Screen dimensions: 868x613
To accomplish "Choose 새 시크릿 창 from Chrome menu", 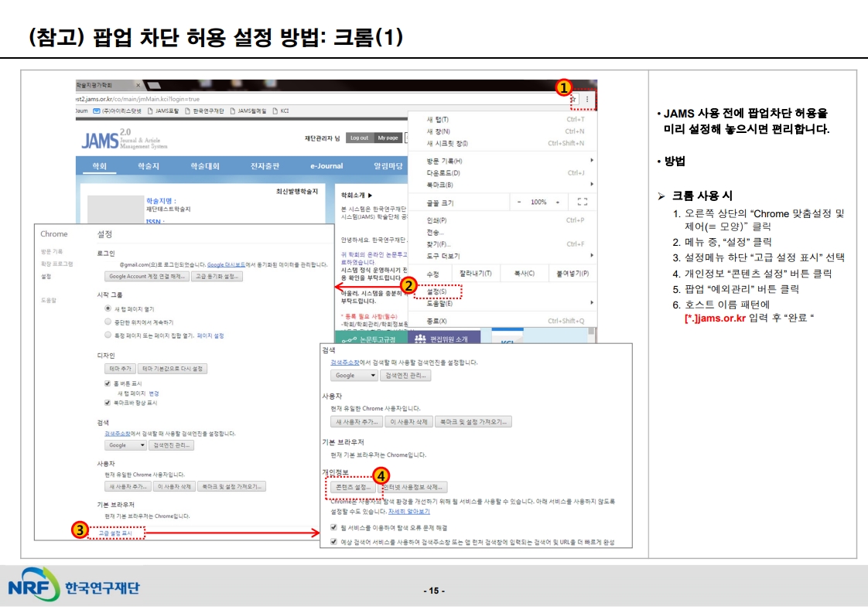I will [x=503, y=143].
